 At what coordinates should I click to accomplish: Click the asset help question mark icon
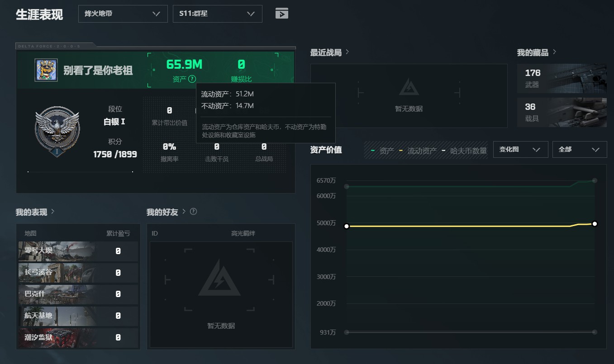point(192,79)
